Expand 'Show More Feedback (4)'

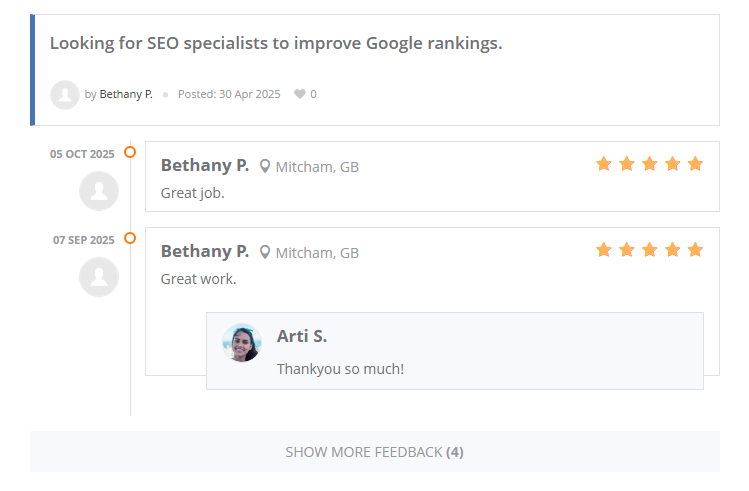pyautogui.click(x=374, y=452)
